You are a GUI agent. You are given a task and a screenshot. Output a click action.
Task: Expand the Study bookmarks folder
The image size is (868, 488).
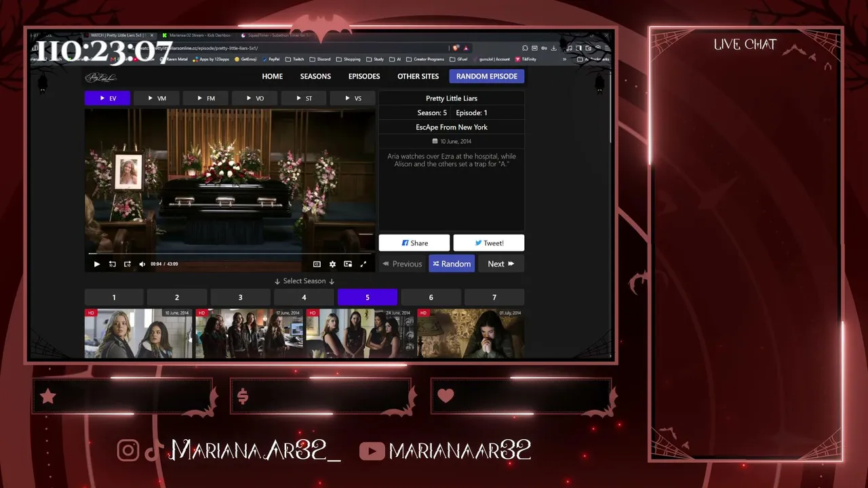tap(376, 60)
